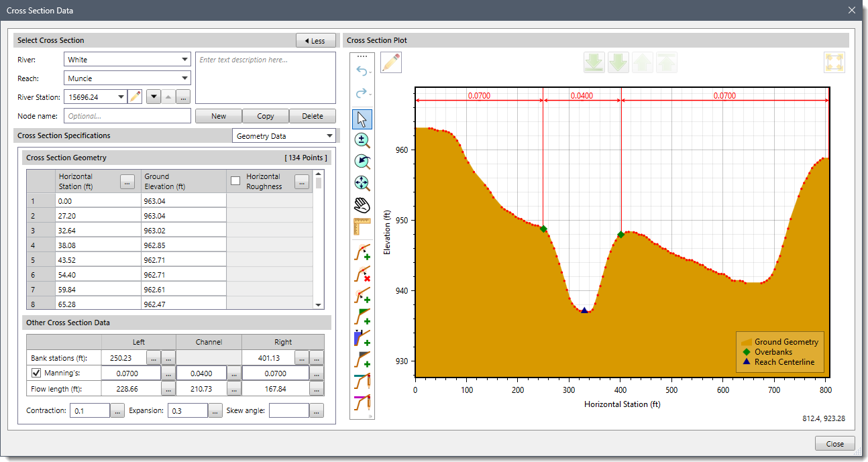Open the Geometry Data dropdown
This screenshot has height=462, width=868.
click(284, 135)
